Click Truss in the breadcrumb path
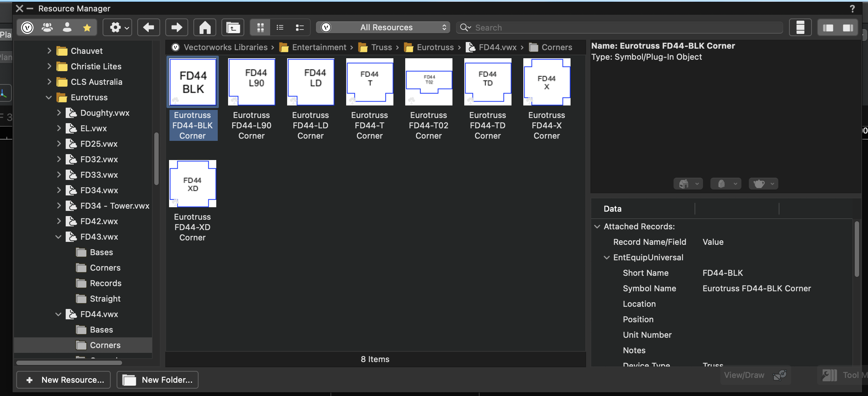 tap(381, 47)
